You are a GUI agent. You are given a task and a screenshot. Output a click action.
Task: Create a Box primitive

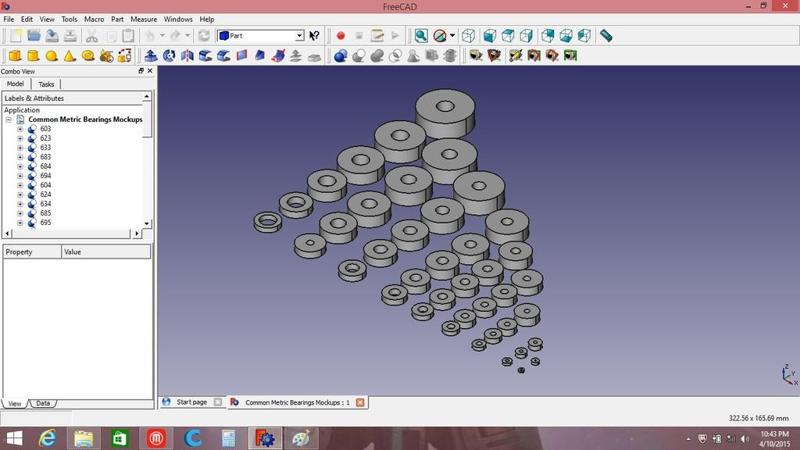(15, 56)
